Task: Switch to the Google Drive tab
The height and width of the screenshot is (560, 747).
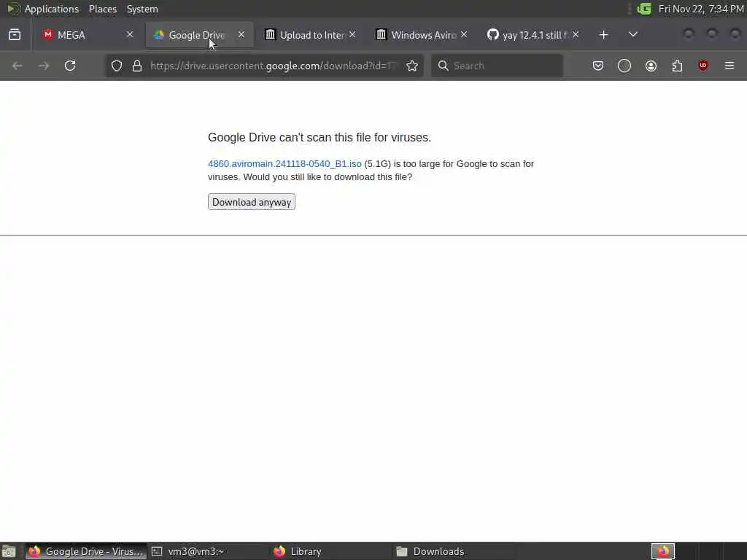Action: coord(199,35)
